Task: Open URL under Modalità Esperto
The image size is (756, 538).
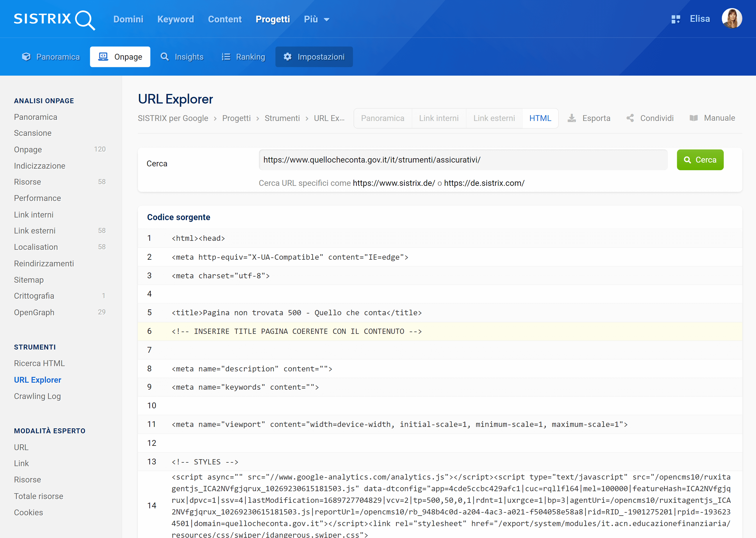Action: (x=21, y=447)
